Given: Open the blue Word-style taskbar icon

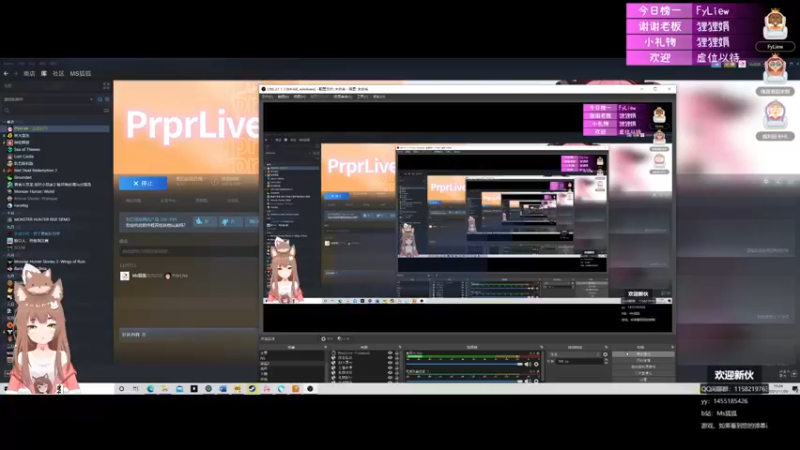Looking at the screenshot, I should [x=223, y=389].
